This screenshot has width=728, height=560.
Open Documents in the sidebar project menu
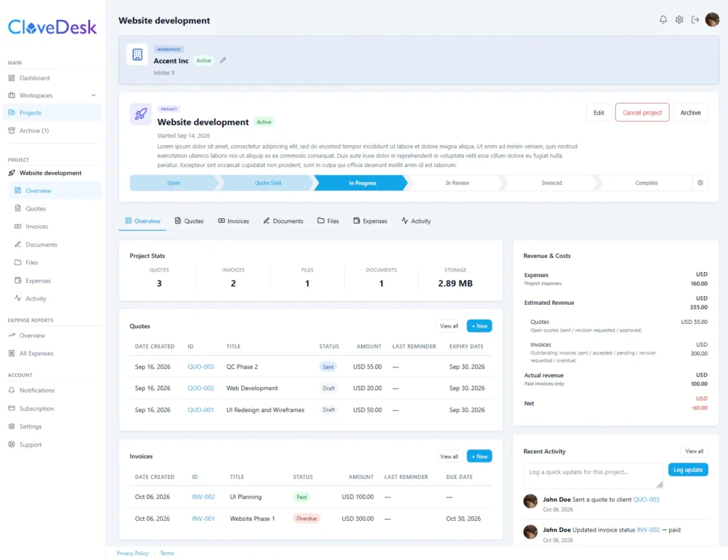click(x=55, y=244)
